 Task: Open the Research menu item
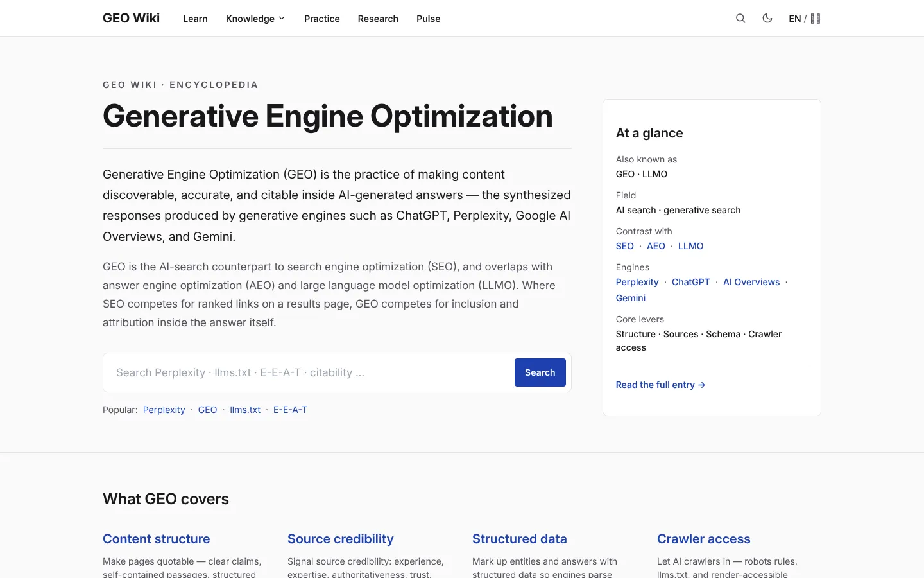click(x=378, y=19)
